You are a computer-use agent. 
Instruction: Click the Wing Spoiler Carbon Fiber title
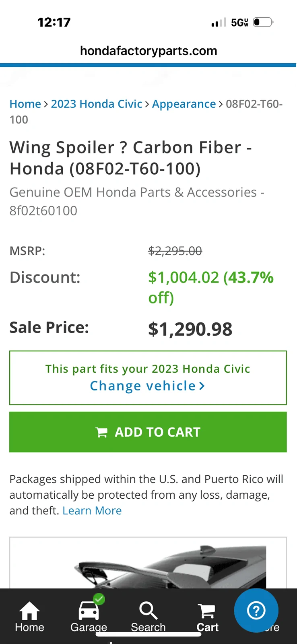(131, 158)
